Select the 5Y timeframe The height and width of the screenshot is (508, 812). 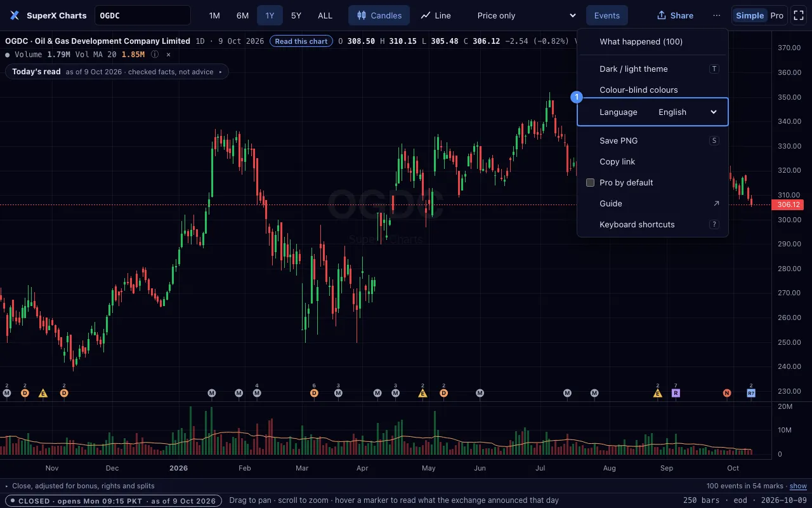[x=296, y=15]
